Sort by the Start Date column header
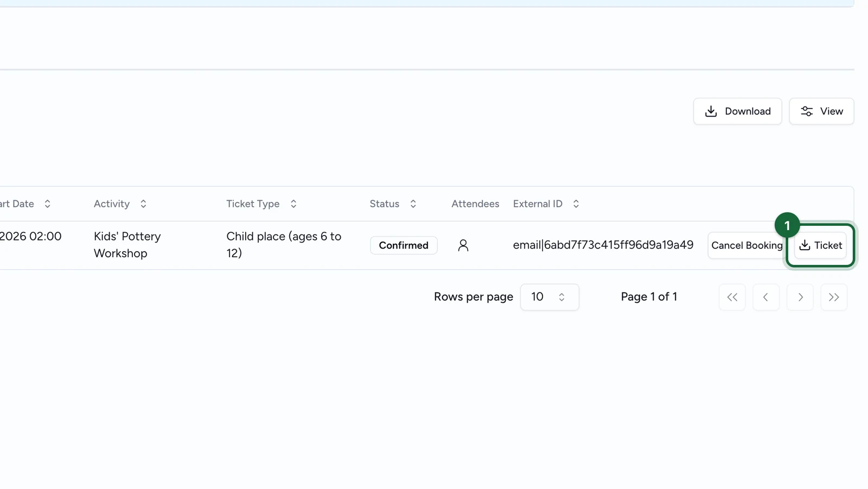 point(25,204)
